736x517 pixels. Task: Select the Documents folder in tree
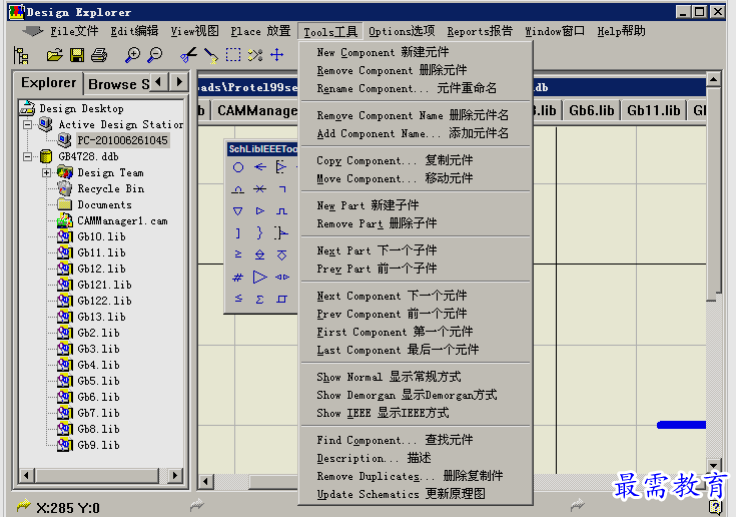tap(104, 205)
